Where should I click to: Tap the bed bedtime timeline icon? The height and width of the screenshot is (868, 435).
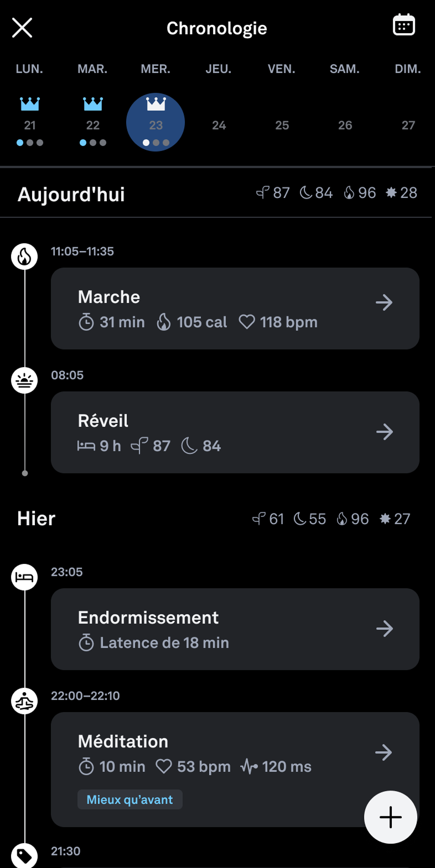(25, 577)
